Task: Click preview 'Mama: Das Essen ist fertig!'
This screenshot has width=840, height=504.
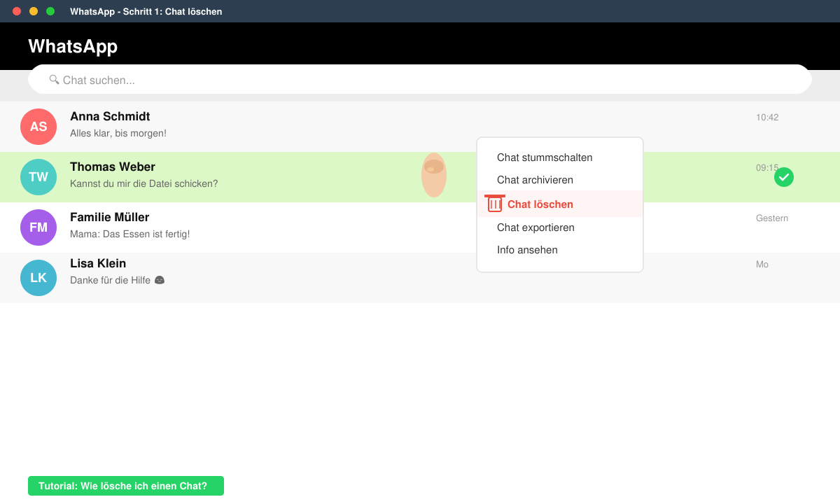Action: point(130,234)
